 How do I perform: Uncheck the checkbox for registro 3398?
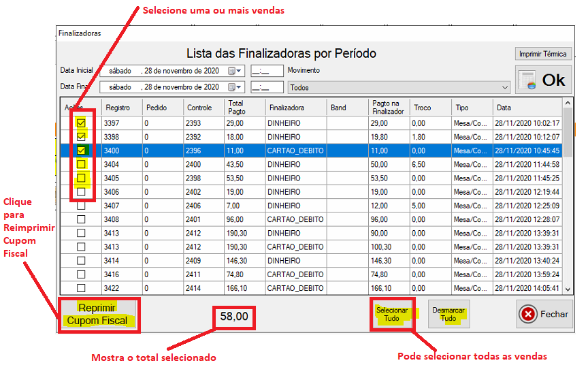coord(81,137)
